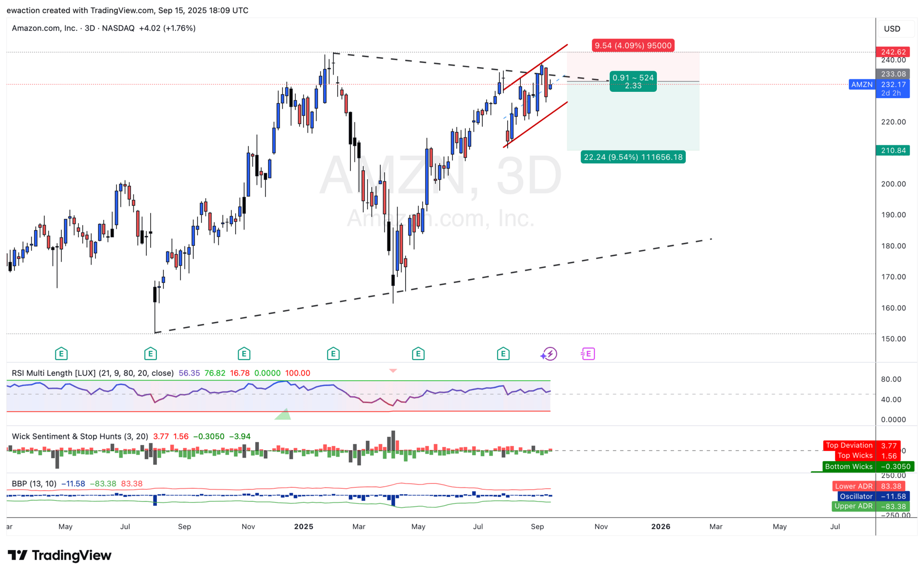Image resolution: width=924 pixels, height=575 pixels.
Task: Click the blue AMZN price tag
Action: coord(861,85)
